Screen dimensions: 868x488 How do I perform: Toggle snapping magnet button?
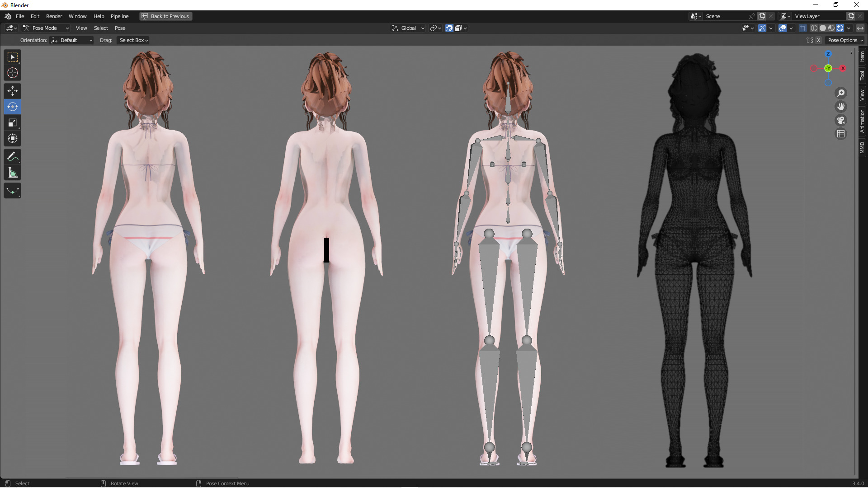pos(449,28)
